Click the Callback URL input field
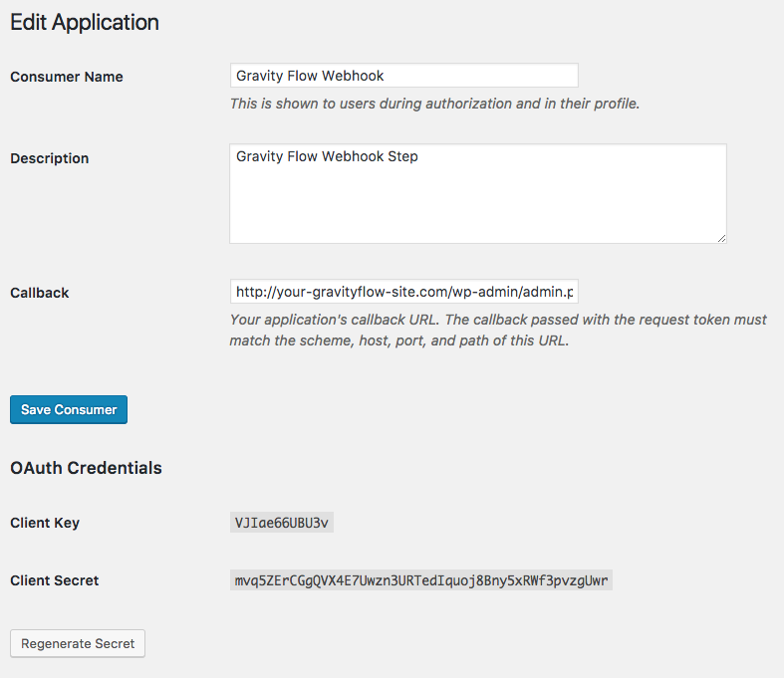Viewport: 784px width, 678px height. click(403, 292)
